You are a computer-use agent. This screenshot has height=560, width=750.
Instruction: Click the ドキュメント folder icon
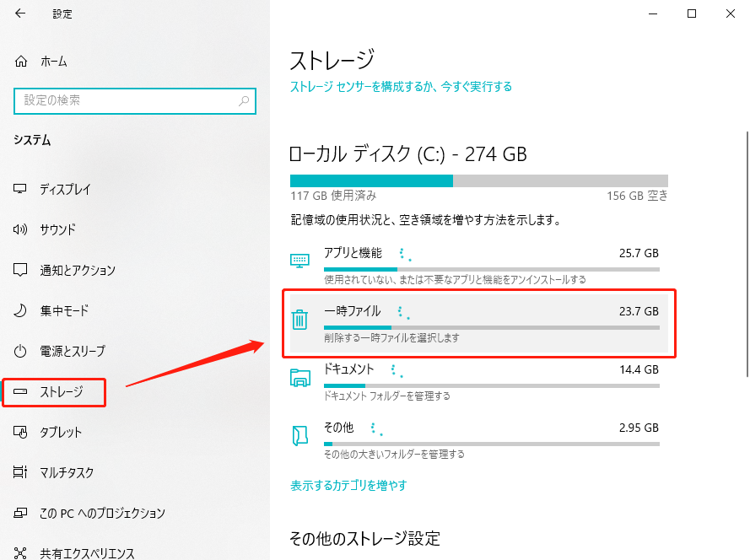point(299,377)
